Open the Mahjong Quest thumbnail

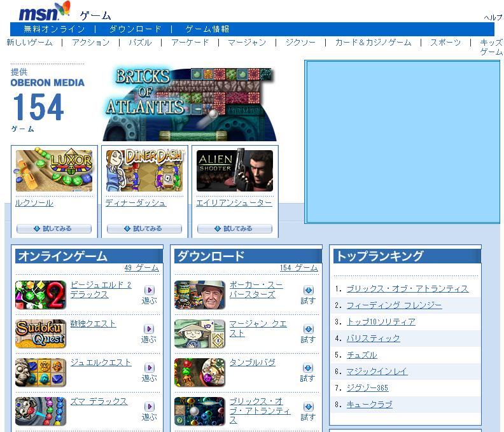point(200,333)
